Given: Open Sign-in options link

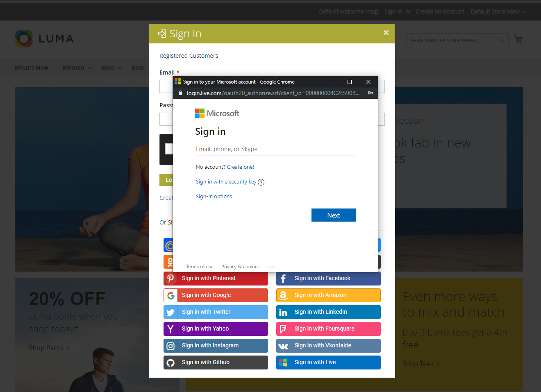Looking at the screenshot, I should 214,196.
